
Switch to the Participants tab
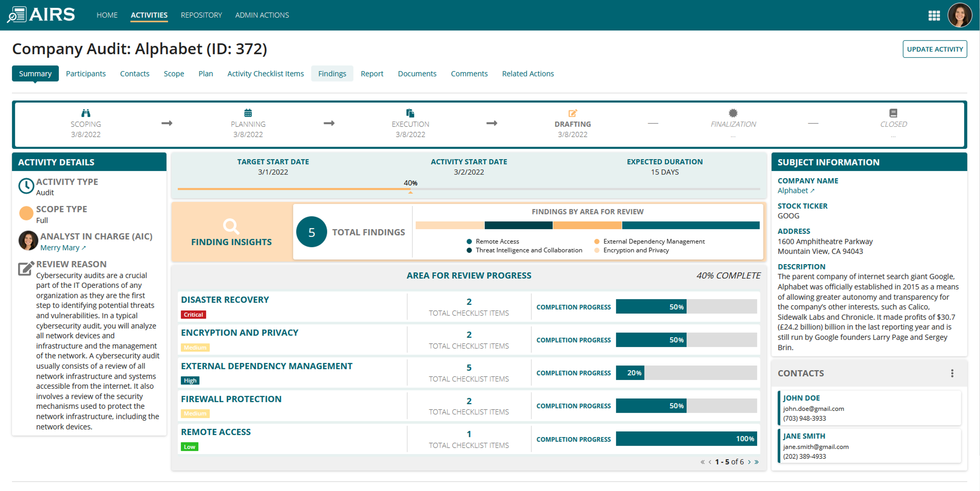coord(85,74)
